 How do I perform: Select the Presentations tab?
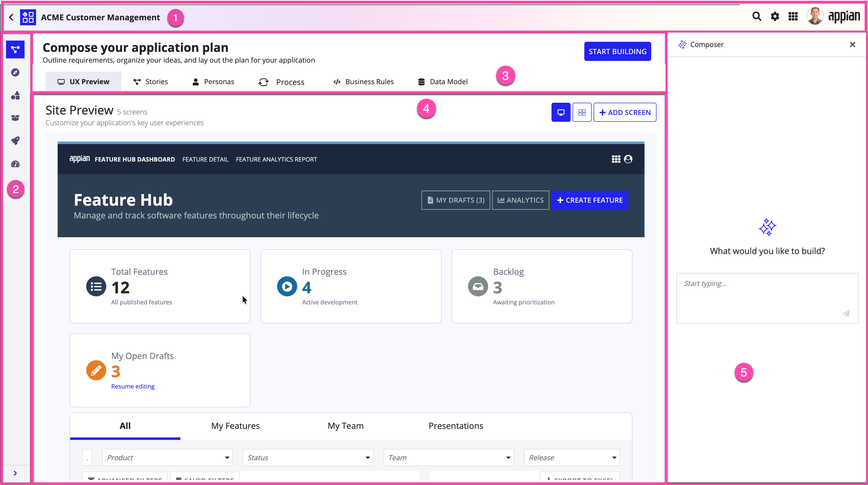coord(456,426)
